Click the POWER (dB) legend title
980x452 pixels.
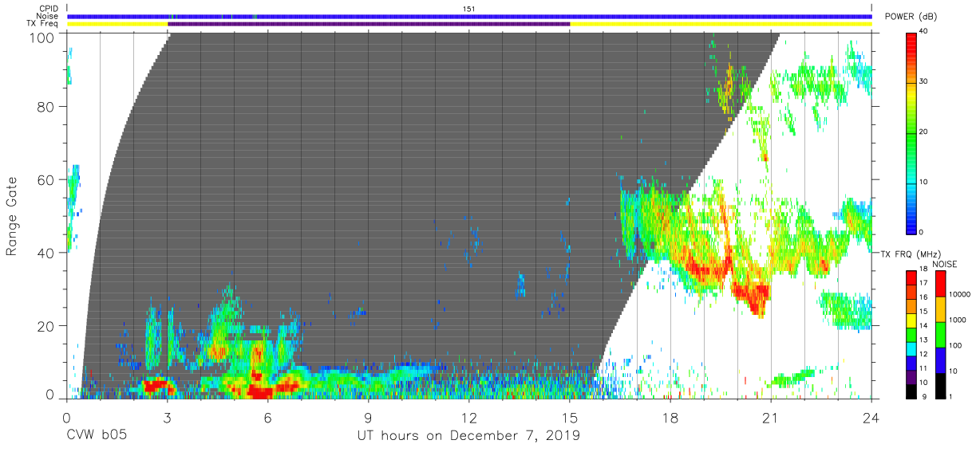(x=911, y=17)
